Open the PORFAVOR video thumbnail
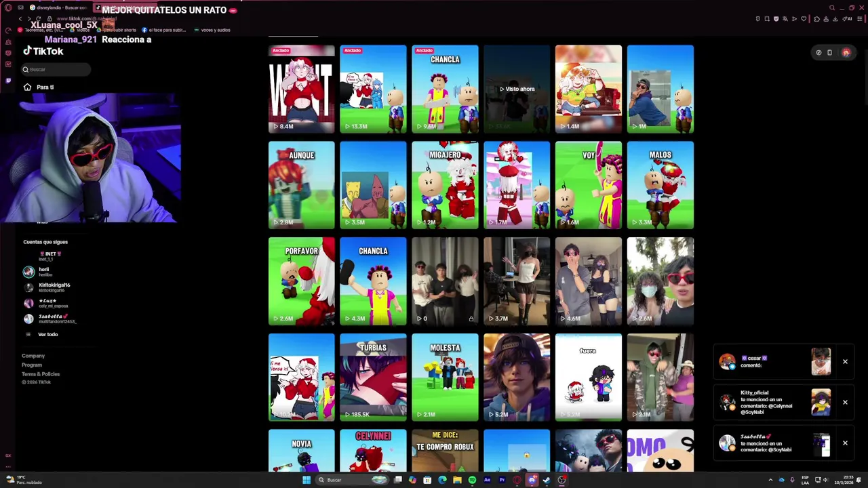This screenshot has width=868, height=488. [x=301, y=281]
